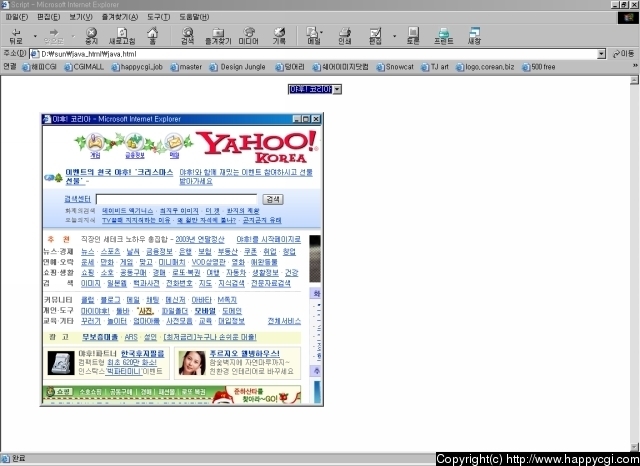Click the Stop loading toolbar icon

(91, 36)
